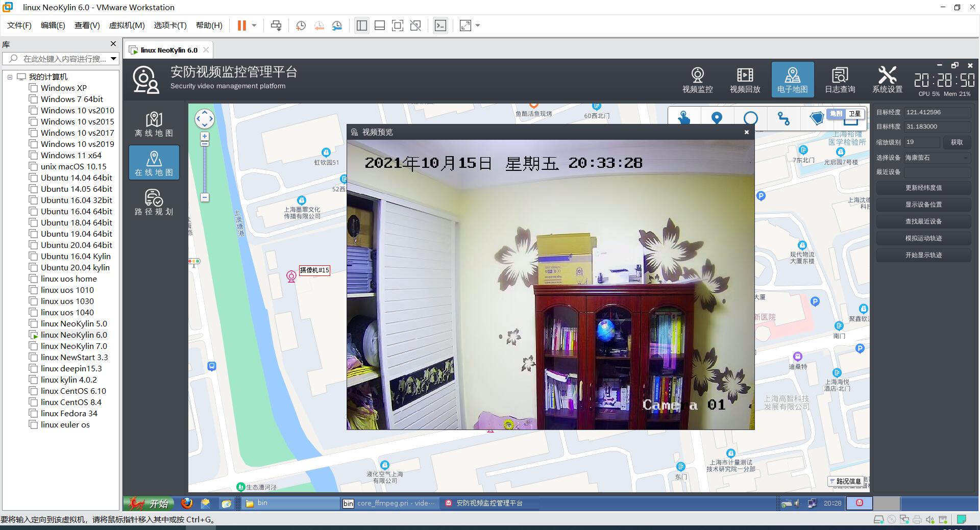
Task: Take a VMware snapshot of the VM
Action: pyautogui.click(x=301, y=26)
